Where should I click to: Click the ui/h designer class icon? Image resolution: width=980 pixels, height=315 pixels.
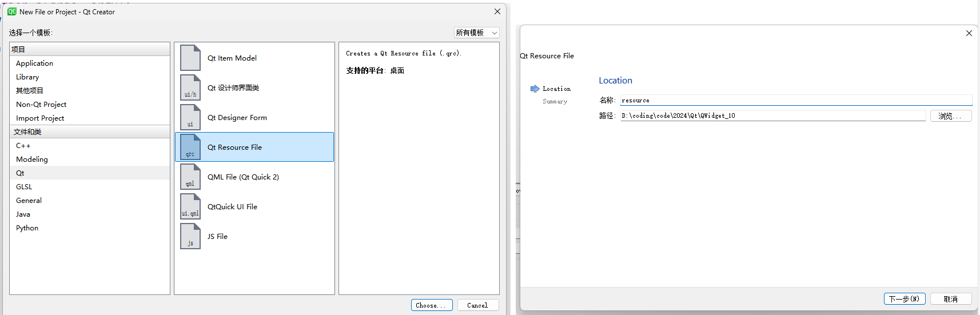(190, 87)
